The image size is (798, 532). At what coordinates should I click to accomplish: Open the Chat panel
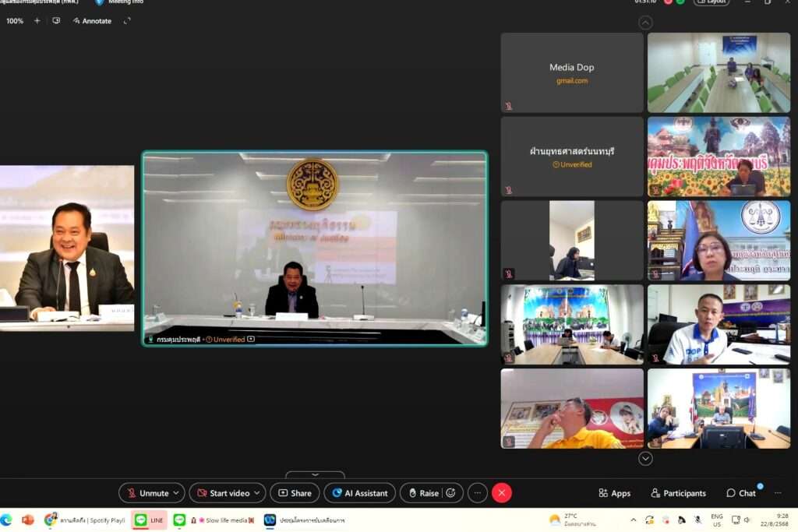click(x=741, y=493)
